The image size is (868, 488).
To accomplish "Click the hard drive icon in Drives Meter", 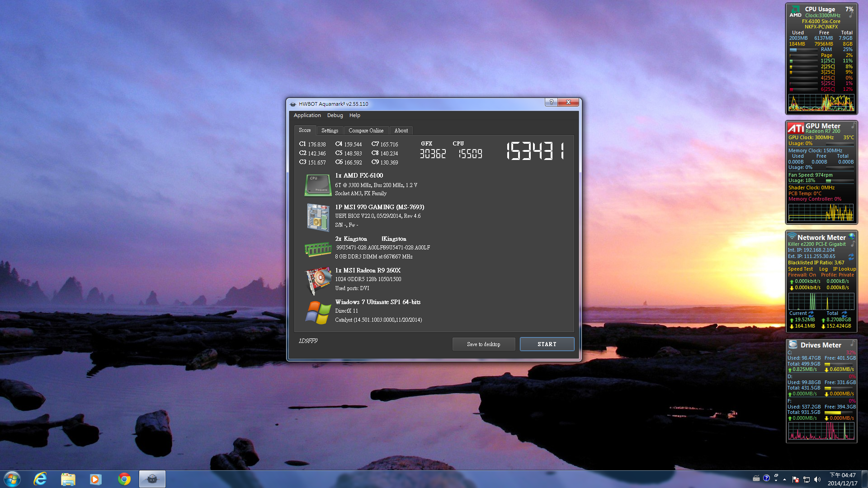I will click(x=793, y=344).
